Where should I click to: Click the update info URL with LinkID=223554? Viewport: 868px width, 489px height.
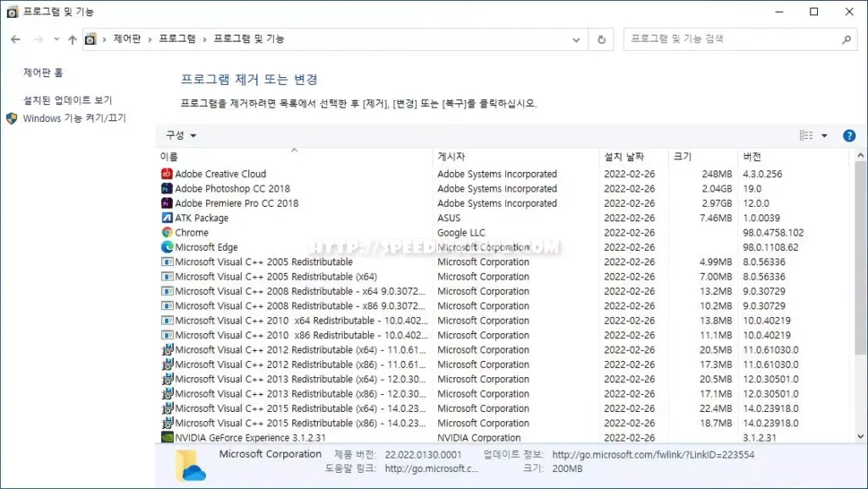(x=654, y=455)
